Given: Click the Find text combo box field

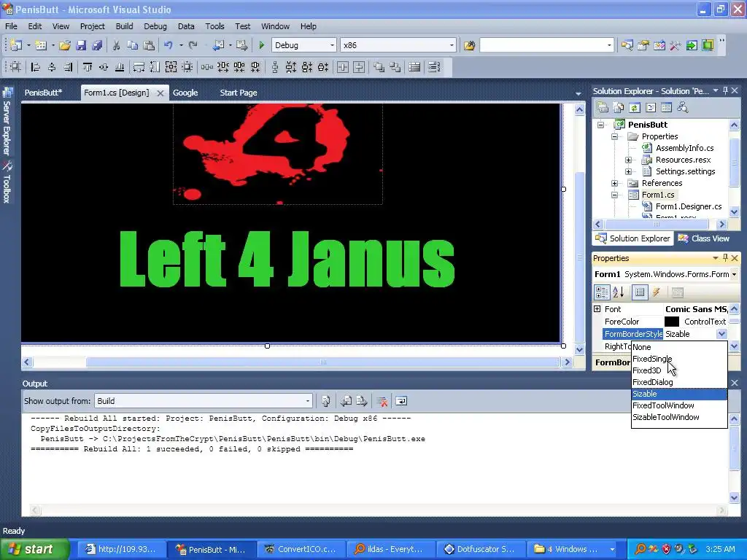Looking at the screenshot, I should pyautogui.click(x=546, y=45).
